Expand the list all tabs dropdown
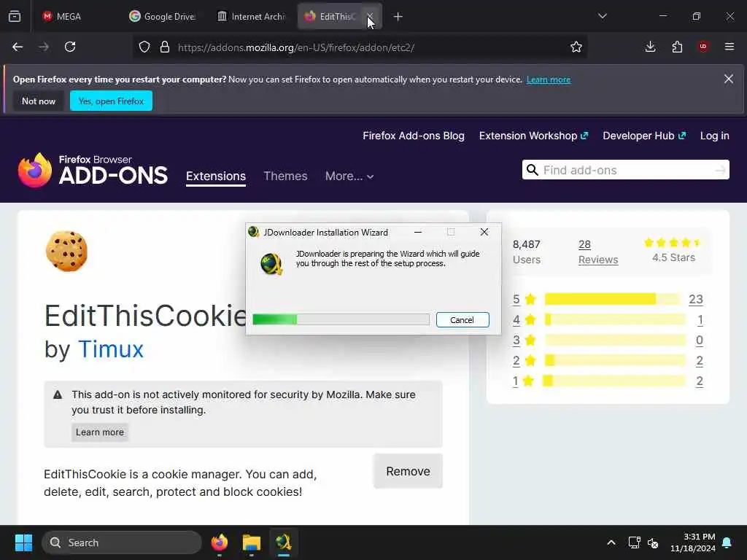 pyautogui.click(x=603, y=16)
